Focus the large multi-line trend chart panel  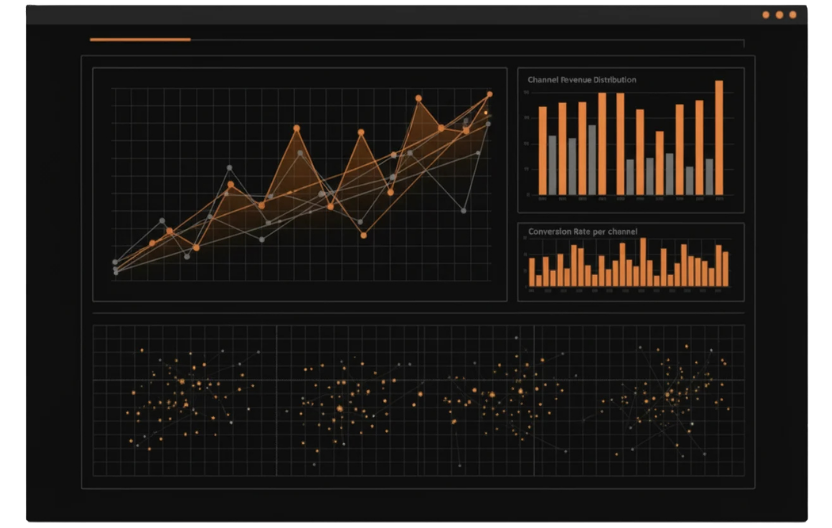(x=300, y=185)
